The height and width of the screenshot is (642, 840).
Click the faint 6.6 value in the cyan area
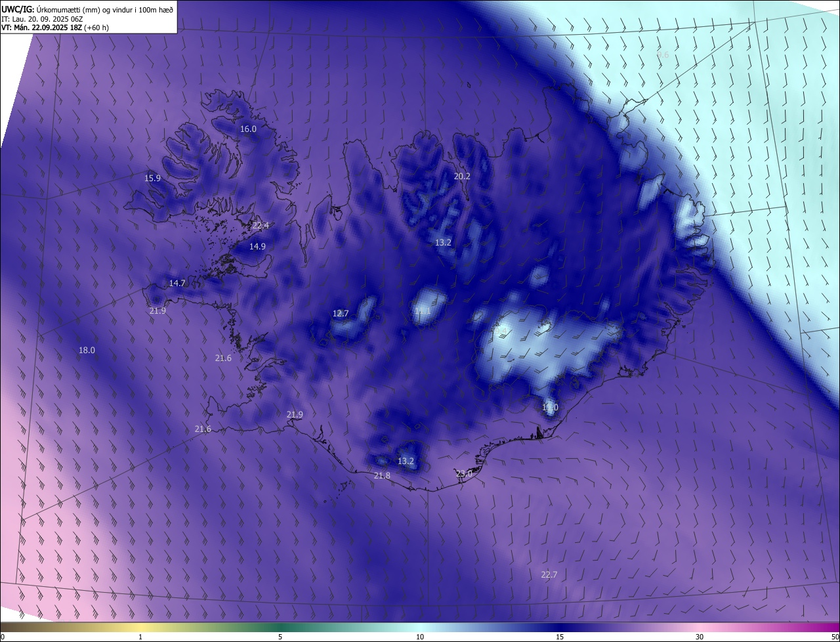[x=663, y=55]
